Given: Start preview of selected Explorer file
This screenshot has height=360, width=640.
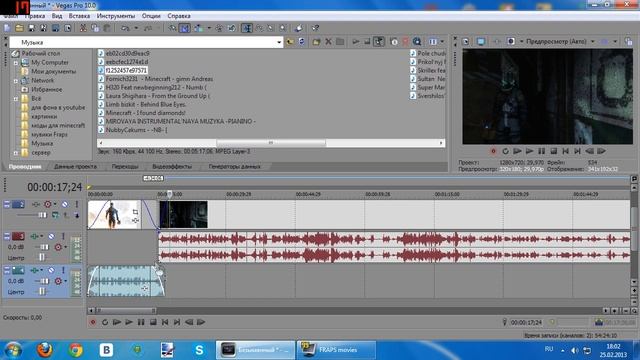Looking at the screenshot, I should pos(356,42).
